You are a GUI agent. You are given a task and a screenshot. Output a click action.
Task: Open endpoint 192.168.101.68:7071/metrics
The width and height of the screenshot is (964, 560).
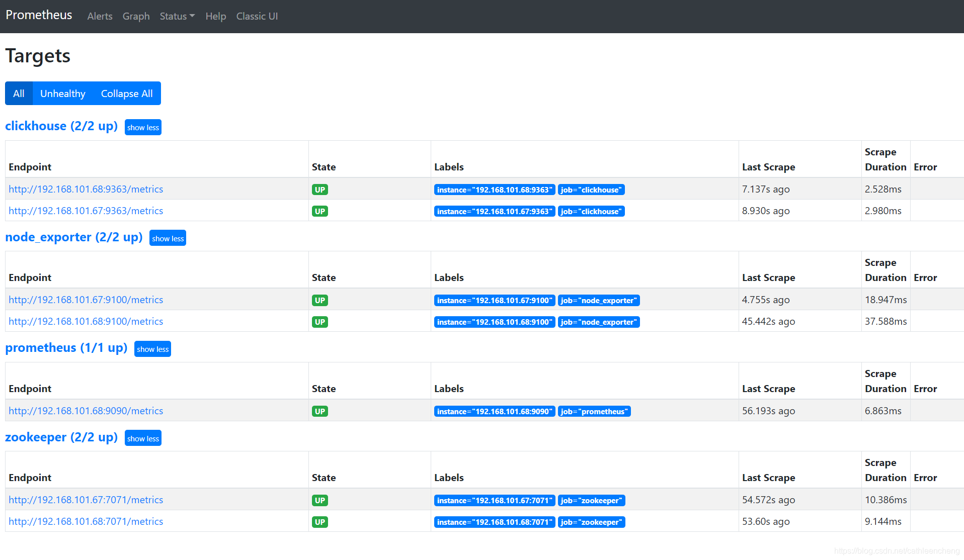pos(86,521)
